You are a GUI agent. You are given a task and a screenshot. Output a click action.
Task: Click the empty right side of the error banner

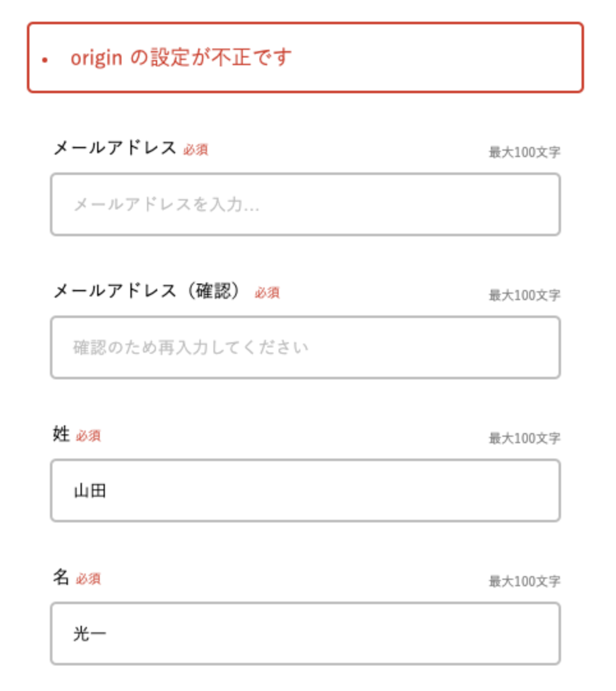tap(441, 57)
